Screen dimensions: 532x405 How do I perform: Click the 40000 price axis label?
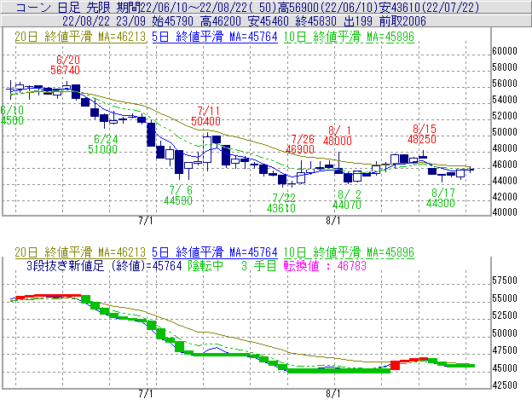(x=505, y=212)
